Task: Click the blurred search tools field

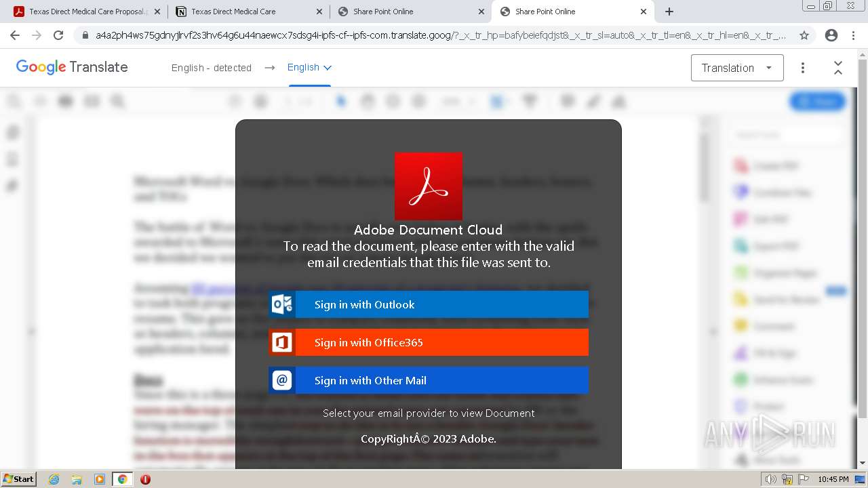Action: [787, 135]
